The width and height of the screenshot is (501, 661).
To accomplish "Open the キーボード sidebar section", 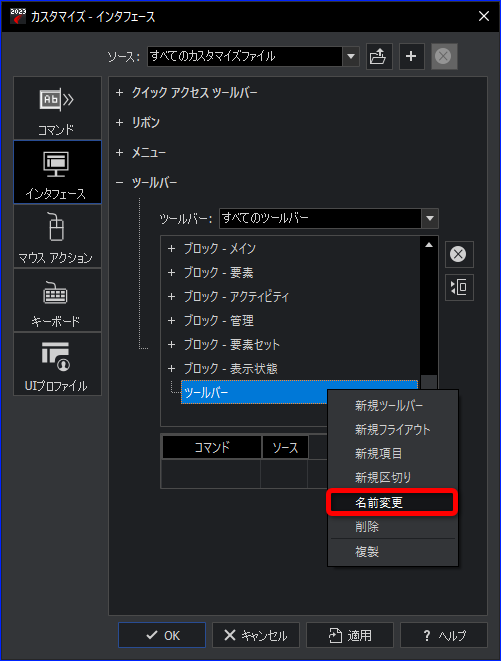I will [x=57, y=300].
